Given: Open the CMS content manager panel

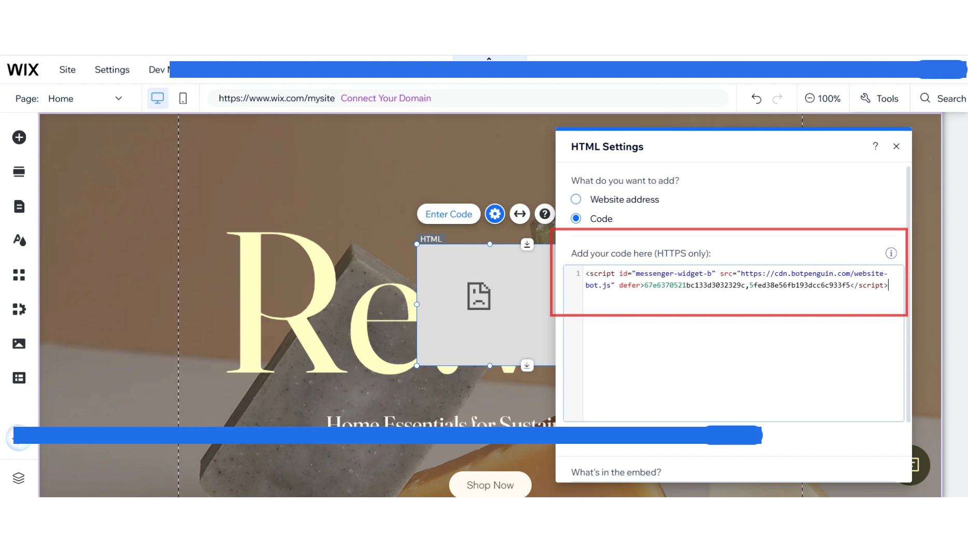Looking at the screenshot, I should tap(19, 378).
